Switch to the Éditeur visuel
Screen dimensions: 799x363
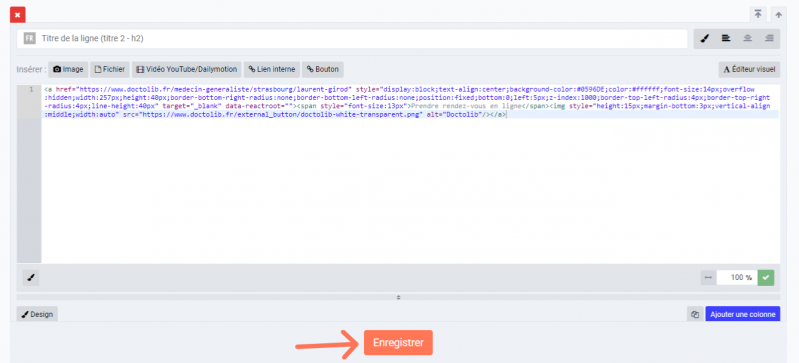pyautogui.click(x=749, y=69)
